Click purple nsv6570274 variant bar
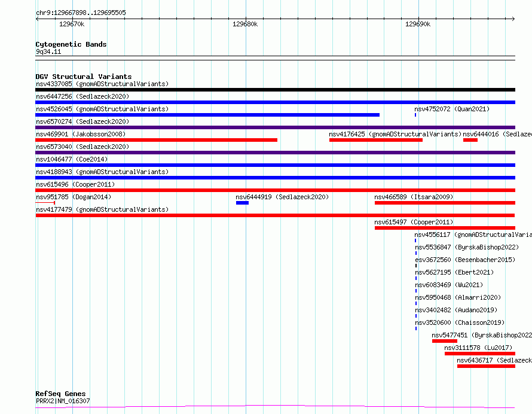 tap(275, 127)
